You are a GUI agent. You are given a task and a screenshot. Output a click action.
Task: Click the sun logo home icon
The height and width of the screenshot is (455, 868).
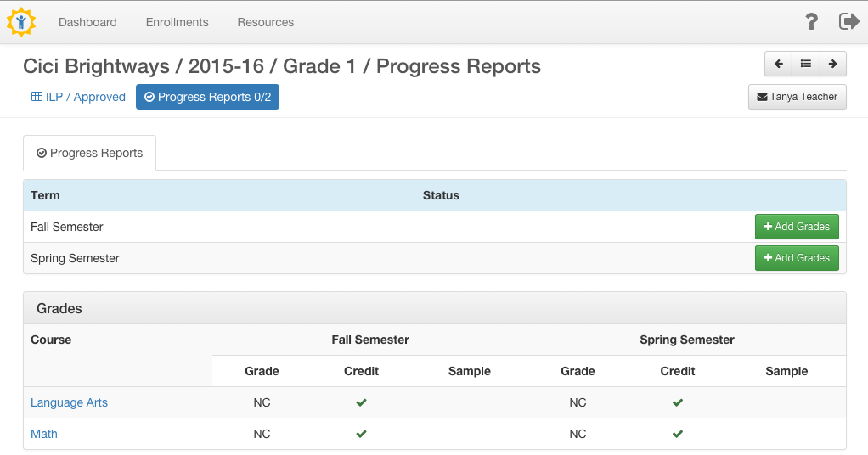pos(21,22)
